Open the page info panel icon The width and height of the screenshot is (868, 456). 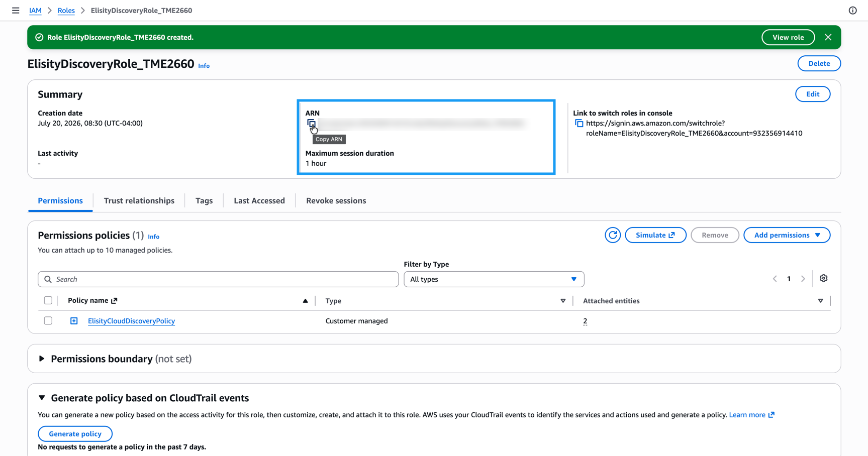click(x=853, y=11)
